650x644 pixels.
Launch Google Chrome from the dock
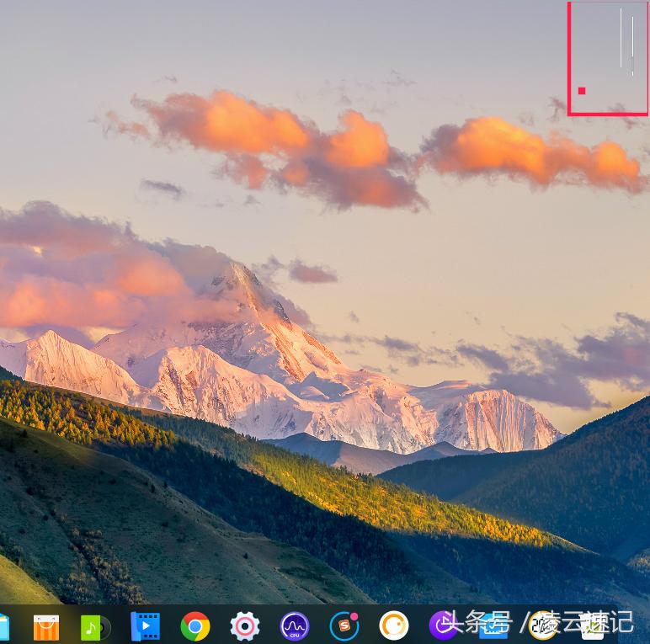(195, 626)
